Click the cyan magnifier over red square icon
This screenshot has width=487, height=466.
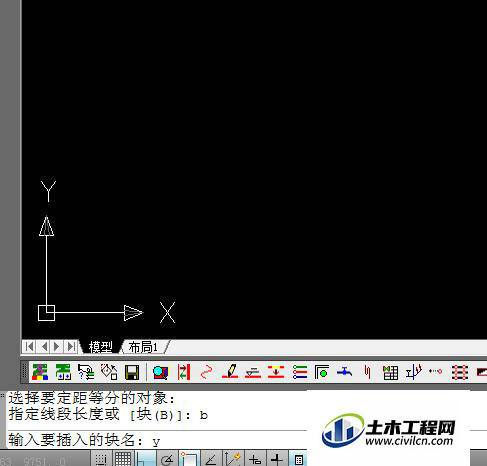pos(161,372)
